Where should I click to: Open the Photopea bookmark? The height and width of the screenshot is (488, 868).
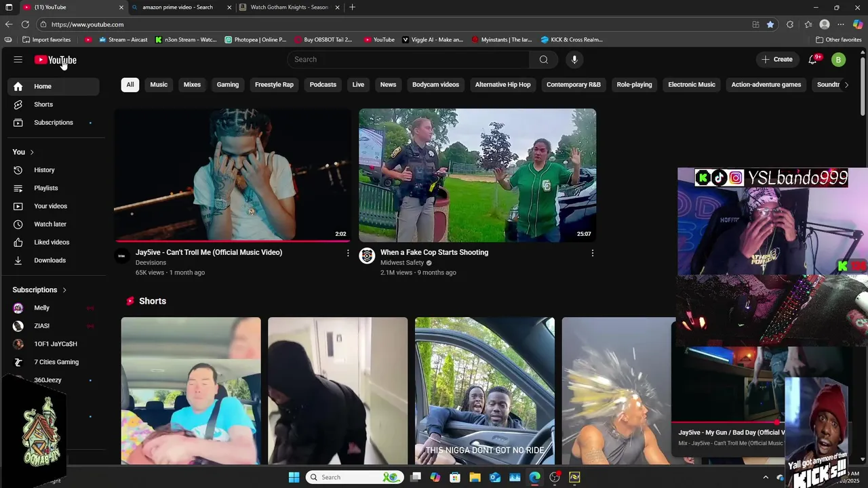[x=256, y=39]
